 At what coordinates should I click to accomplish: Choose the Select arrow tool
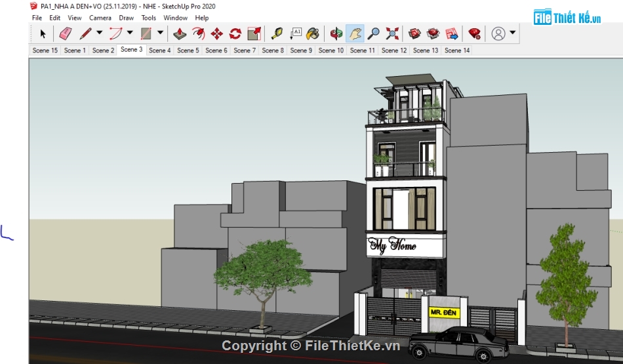(x=43, y=34)
